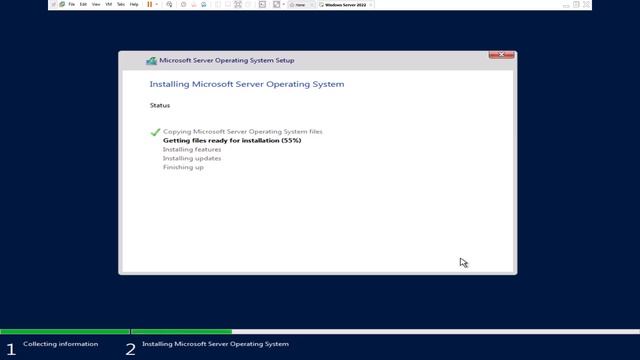The width and height of the screenshot is (640, 360).
Task: Open the snapshot manager
Action: pyautogui.click(x=204, y=4)
